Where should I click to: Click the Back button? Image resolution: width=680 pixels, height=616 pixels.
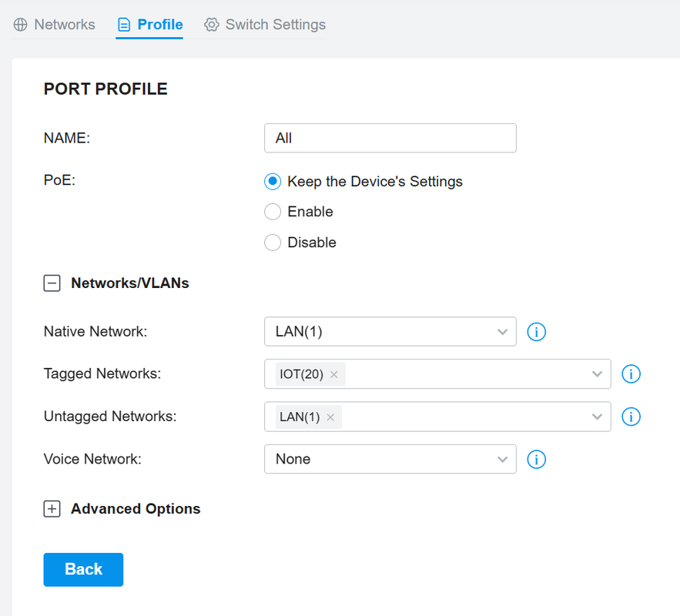tap(83, 569)
